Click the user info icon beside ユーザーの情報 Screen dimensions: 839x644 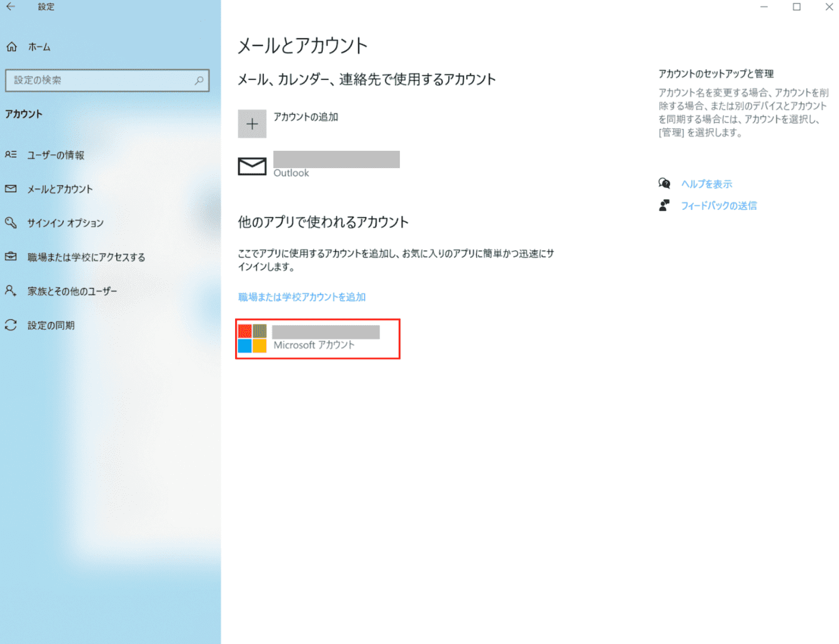(11, 154)
